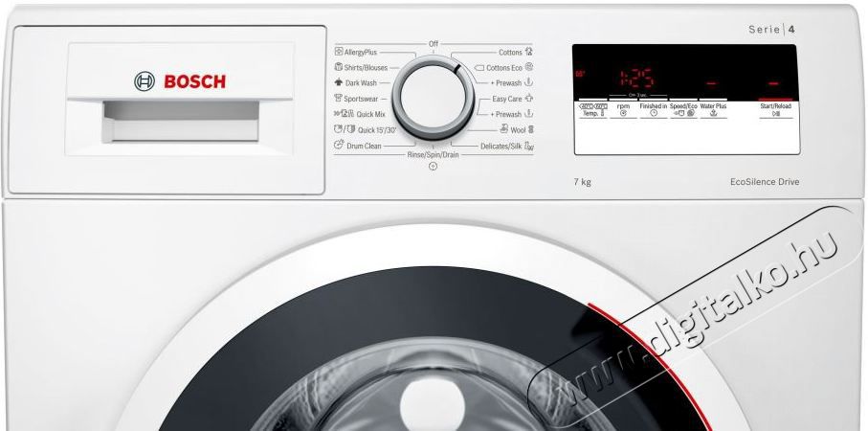Tap the Quick Mix program icon

click(x=344, y=114)
